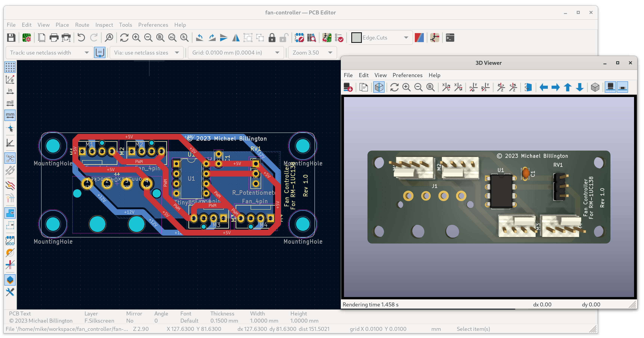Open Preferences menu in the 3D Viewer

coord(407,75)
